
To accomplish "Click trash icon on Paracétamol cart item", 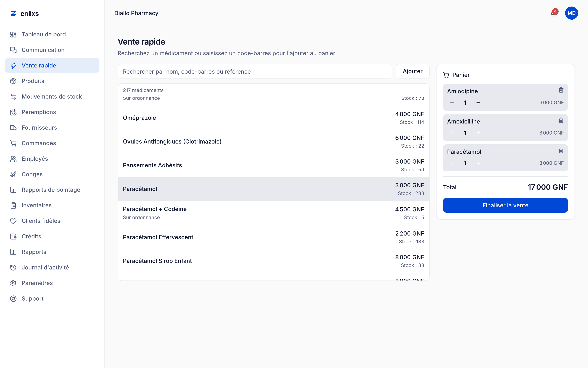I will coord(561,150).
